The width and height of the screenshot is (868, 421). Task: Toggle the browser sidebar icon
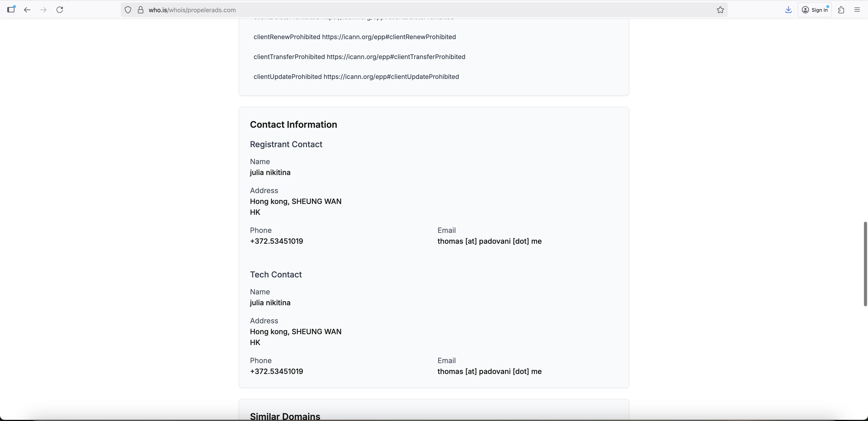tap(11, 10)
